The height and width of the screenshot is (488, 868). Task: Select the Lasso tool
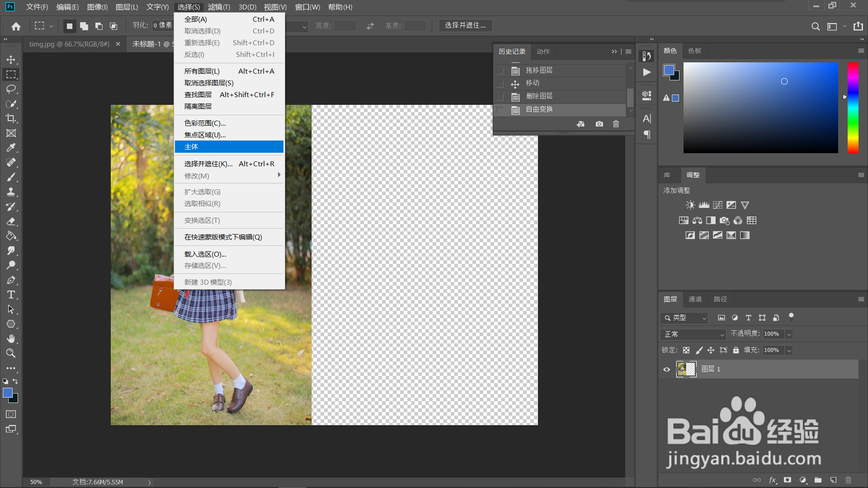[x=11, y=89]
